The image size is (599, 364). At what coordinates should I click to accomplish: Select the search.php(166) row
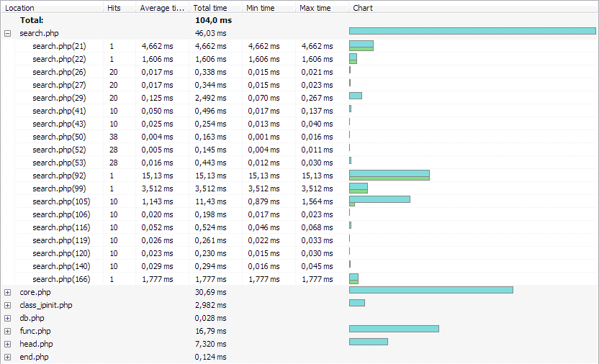tap(61, 279)
